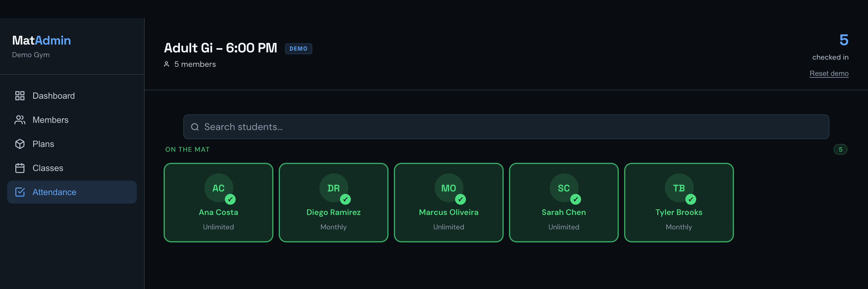
Task: Click the On the Mat count badge
Action: tap(840, 150)
